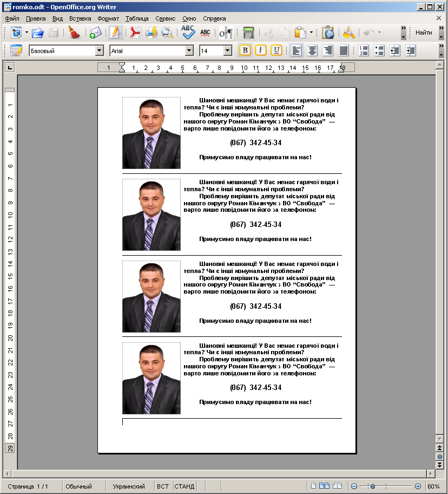Viewport: 448px width, 494px height.
Task: Open the Navigator icon
Action: (x=328, y=33)
